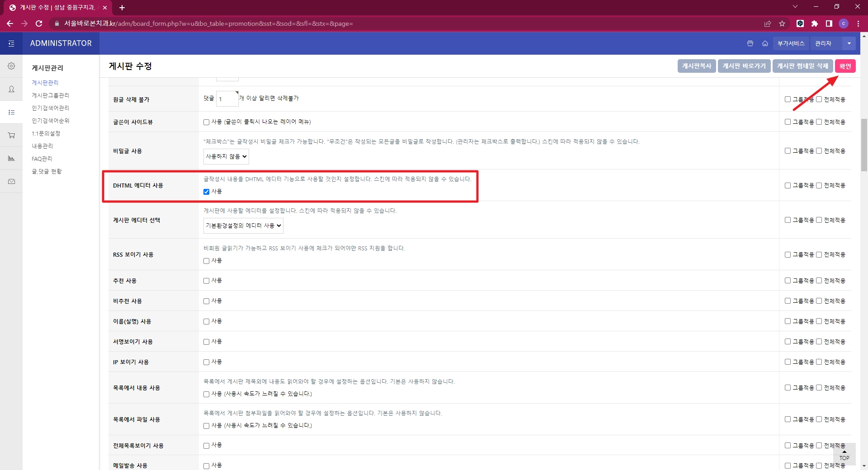Collapse the admin sidebar menu icon
The image size is (868, 470).
click(11, 43)
